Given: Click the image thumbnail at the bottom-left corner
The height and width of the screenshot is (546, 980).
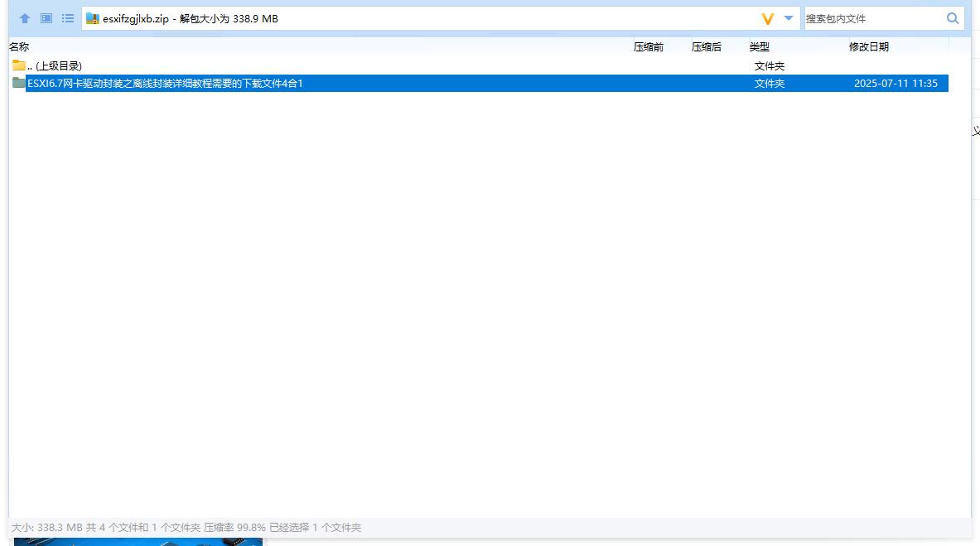Looking at the screenshot, I should 139,543.
